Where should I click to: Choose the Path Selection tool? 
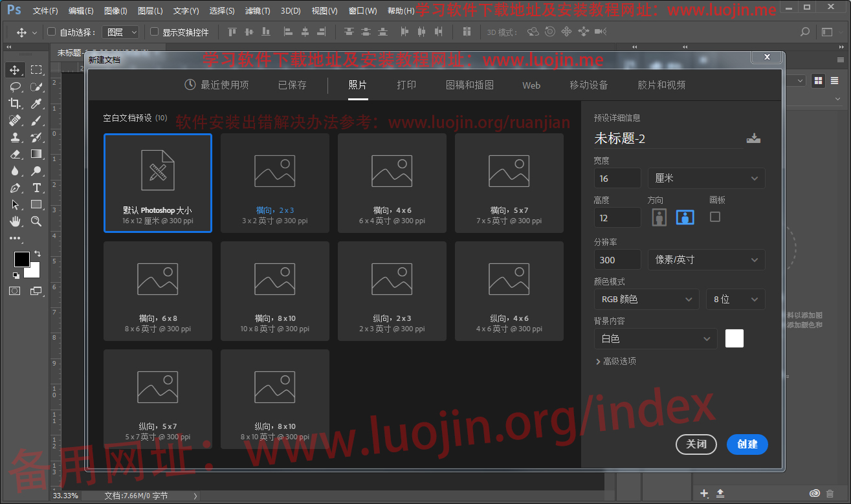click(x=15, y=204)
